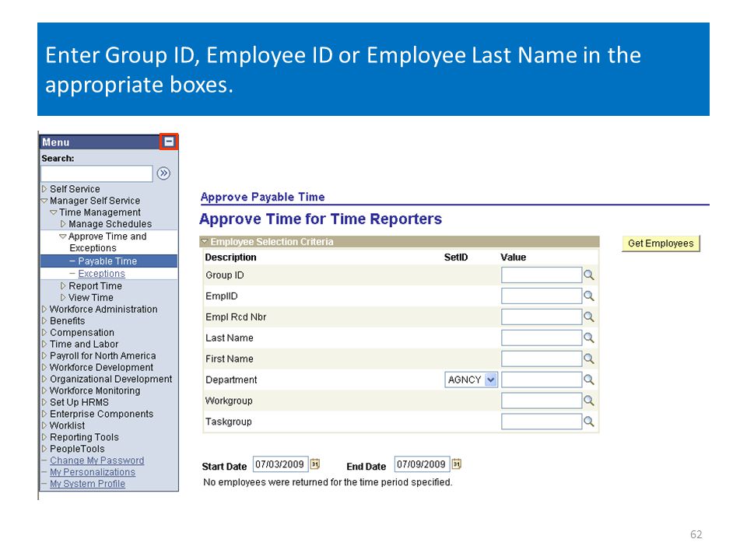The image size is (747, 560).
Task: Open the Last Name lookup magnifier
Action: pos(589,338)
